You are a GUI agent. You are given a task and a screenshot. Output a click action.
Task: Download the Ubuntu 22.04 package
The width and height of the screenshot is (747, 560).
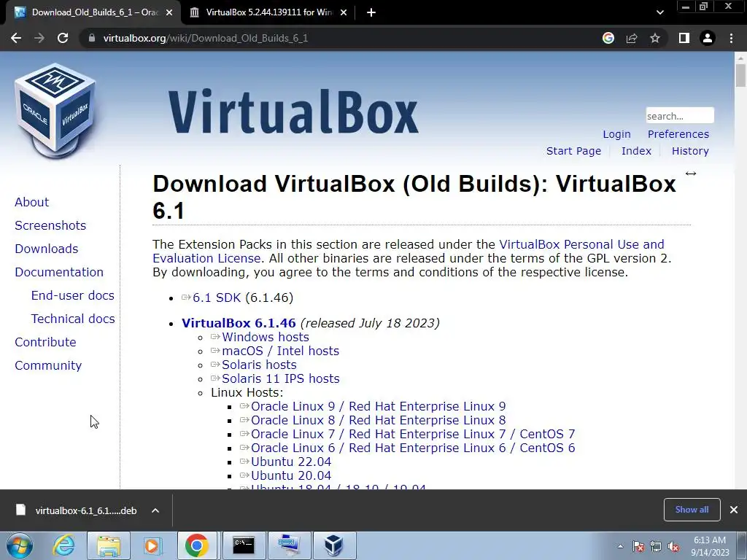point(290,462)
